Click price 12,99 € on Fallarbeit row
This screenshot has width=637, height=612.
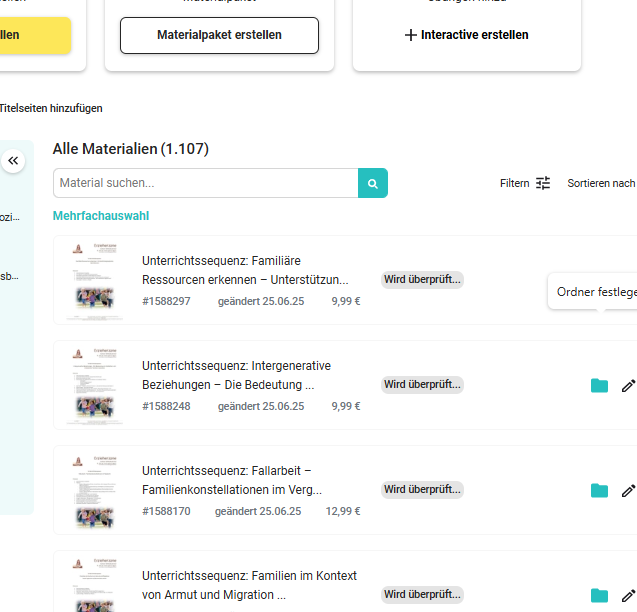point(343,511)
